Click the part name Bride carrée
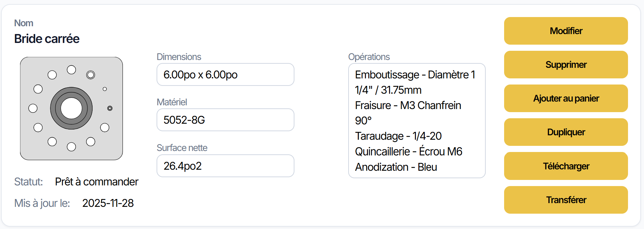Viewport: 644px width, 229px height. tap(47, 39)
